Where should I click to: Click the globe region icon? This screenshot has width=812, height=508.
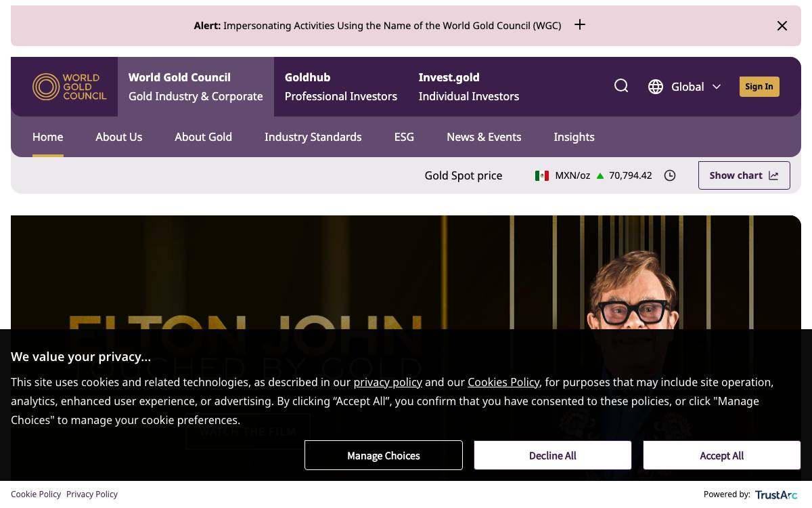point(656,87)
